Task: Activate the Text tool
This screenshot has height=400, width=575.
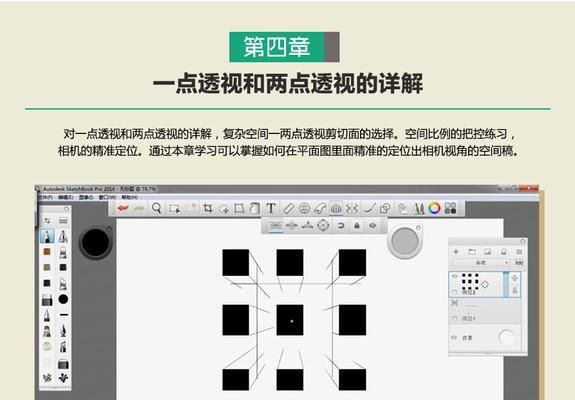Action: [x=271, y=208]
